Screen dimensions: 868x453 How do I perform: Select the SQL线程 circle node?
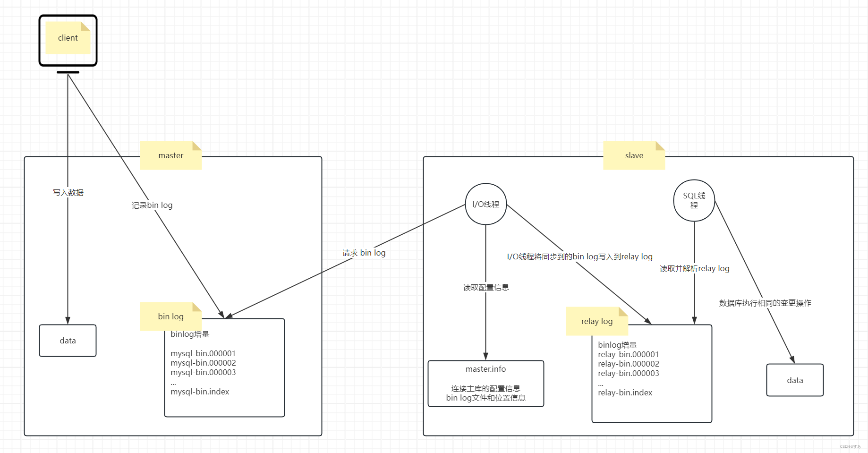tap(694, 200)
